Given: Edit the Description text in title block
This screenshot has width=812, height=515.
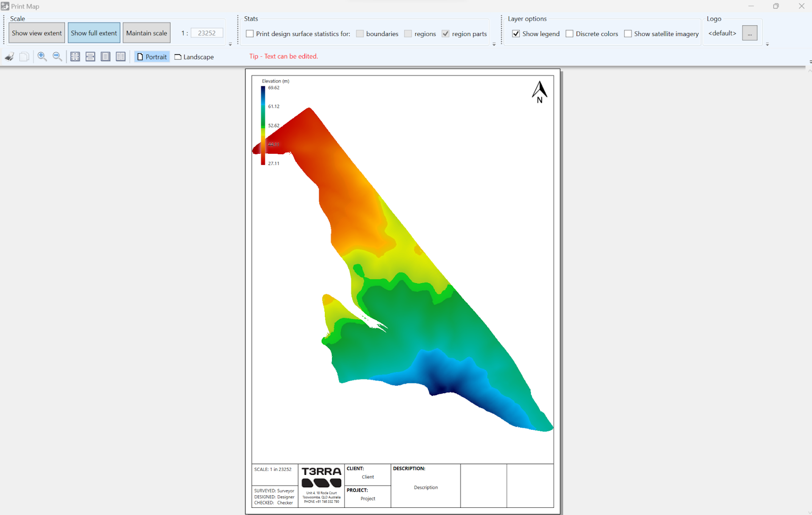Looking at the screenshot, I should click(426, 488).
